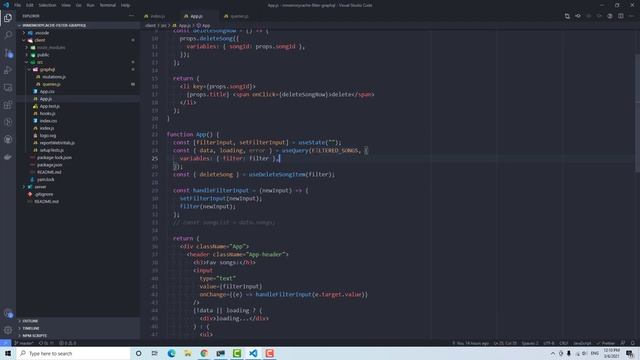The image size is (640, 360).
Task: Switch to the queries.js editor tab
Action: pyautogui.click(x=237, y=16)
